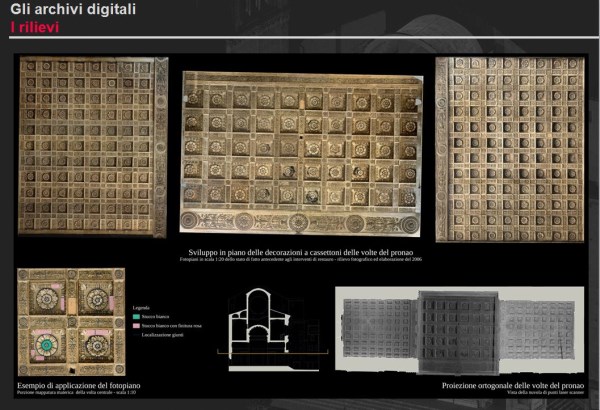Image resolution: width=600 pixels, height=410 pixels.
Task: Select the left coffered ceiling photoplan image
Action: (92, 146)
